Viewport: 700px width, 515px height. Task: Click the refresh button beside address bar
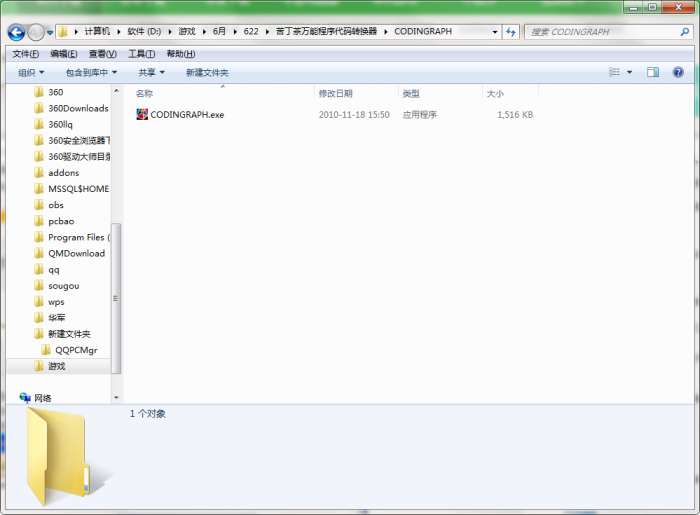point(511,32)
